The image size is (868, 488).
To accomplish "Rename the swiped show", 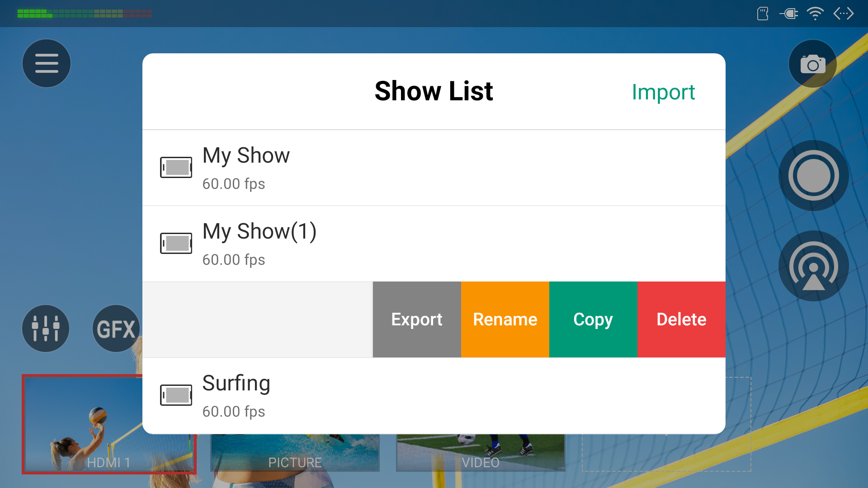I will (505, 319).
